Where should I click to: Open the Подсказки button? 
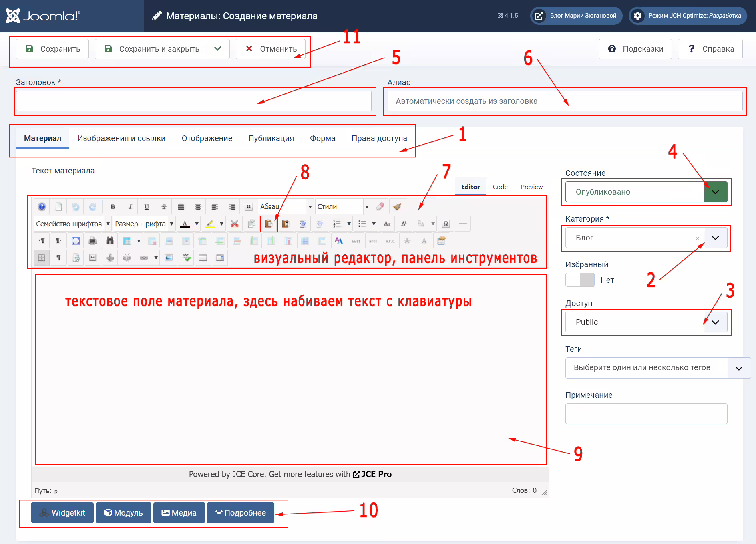point(635,49)
